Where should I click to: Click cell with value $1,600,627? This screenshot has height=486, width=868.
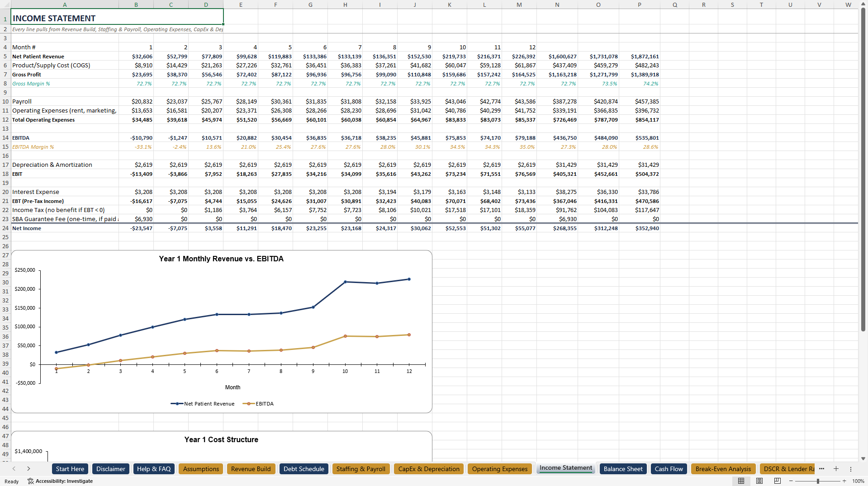coord(557,56)
